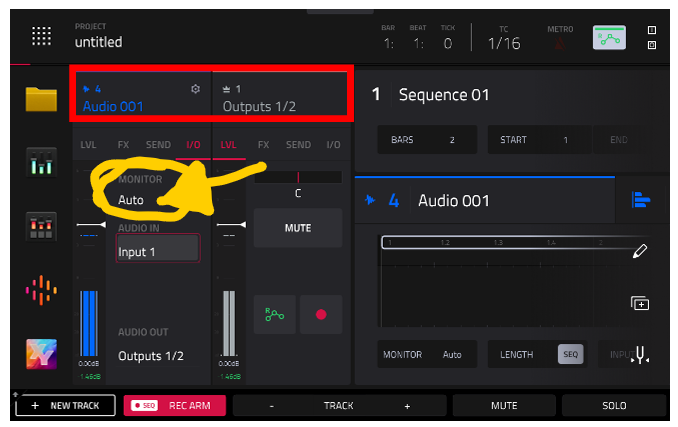The height and width of the screenshot is (427, 678).
Task: Click the LENGTH field label
Action: point(516,354)
